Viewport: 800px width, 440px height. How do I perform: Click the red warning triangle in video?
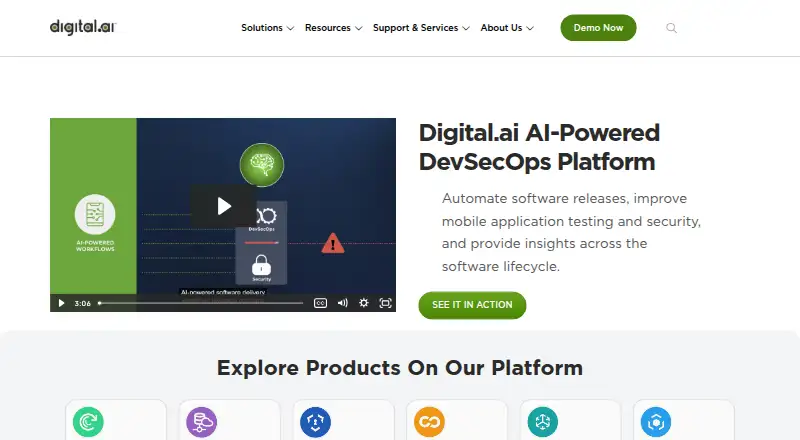point(333,243)
